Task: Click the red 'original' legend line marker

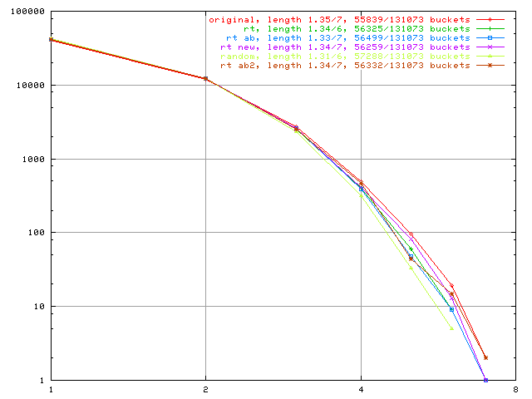Action: [490, 18]
